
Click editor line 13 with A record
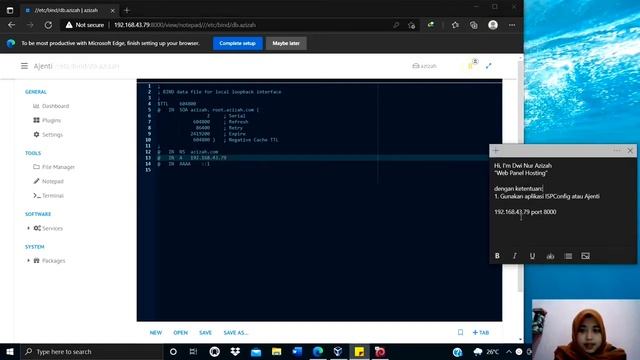point(319,158)
